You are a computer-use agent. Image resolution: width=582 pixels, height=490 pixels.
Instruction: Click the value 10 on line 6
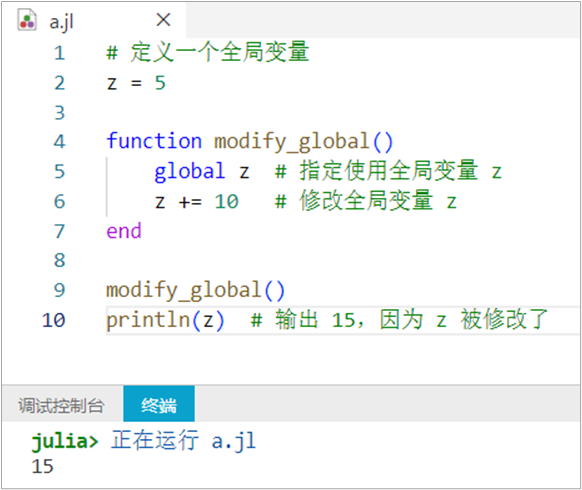click(226, 202)
